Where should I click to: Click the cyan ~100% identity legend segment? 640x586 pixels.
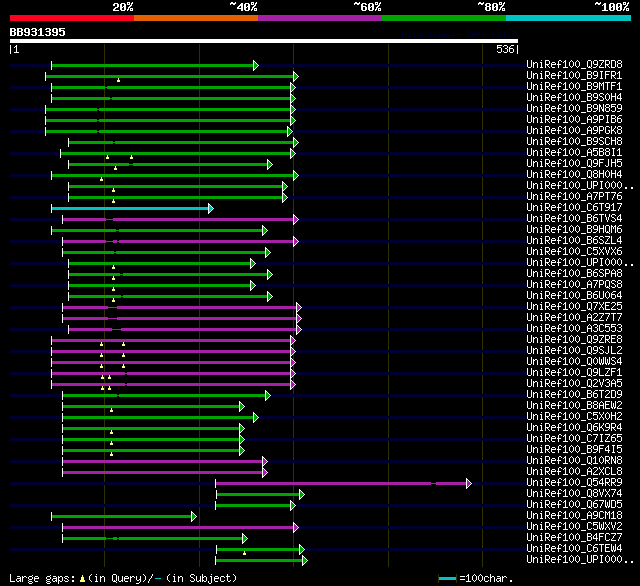click(x=568, y=18)
